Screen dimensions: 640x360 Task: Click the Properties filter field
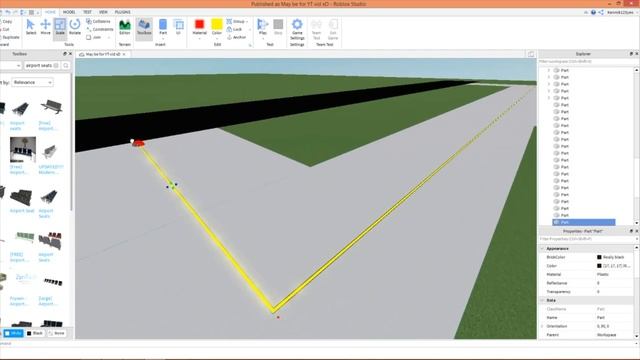coord(586,239)
